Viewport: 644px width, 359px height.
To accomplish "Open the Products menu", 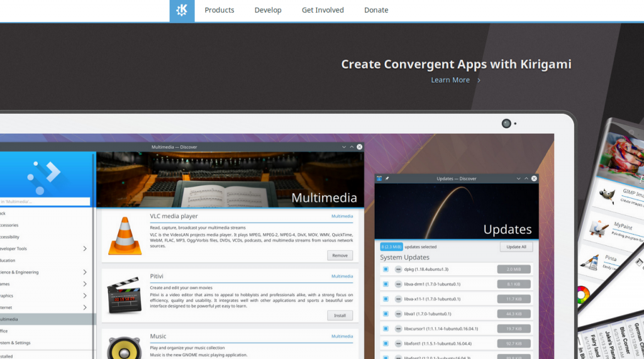I will (219, 10).
